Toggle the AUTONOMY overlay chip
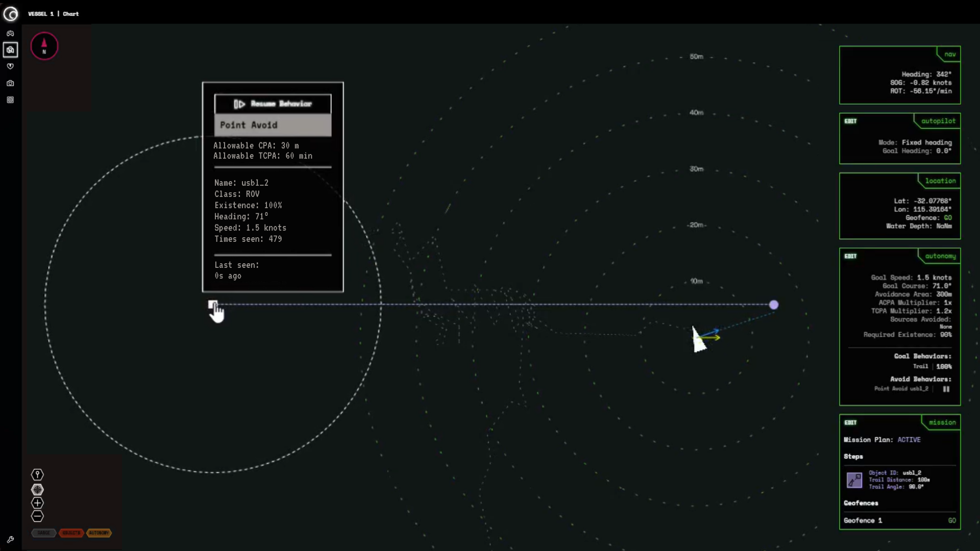Viewport: 980px width, 551px height. tap(99, 533)
